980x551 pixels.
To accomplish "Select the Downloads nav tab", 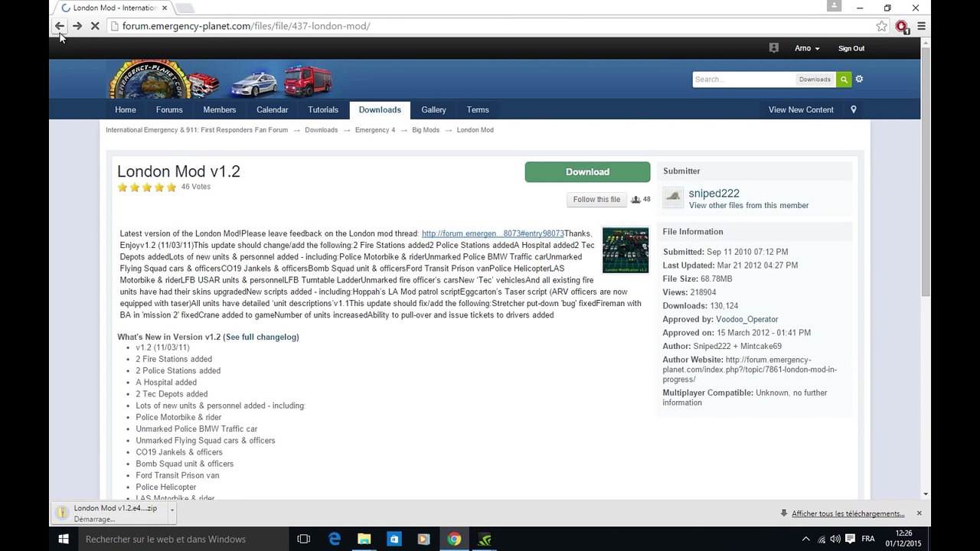I will 380,110.
